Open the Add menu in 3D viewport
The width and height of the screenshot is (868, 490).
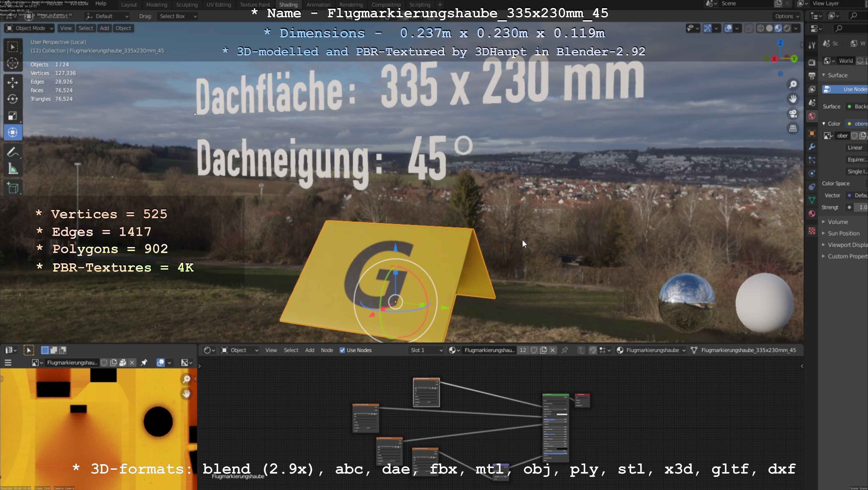click(104, 28)
